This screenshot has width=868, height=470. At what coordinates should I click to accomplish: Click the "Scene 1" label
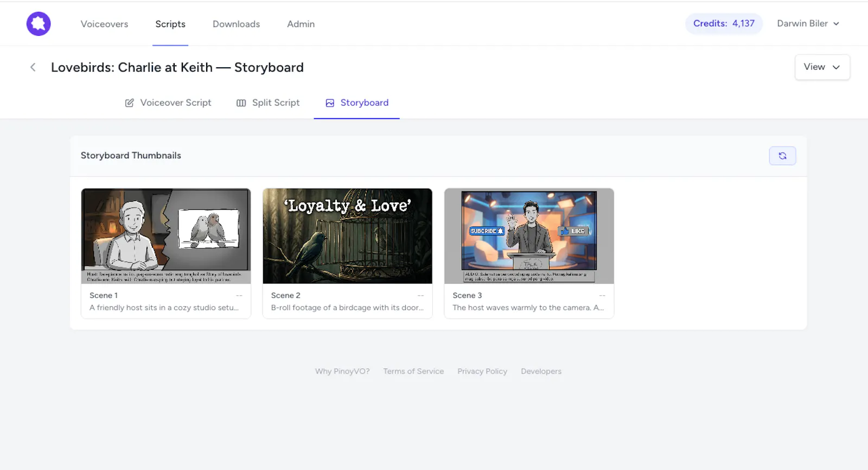pyautogui.click(x=104, y=295)
